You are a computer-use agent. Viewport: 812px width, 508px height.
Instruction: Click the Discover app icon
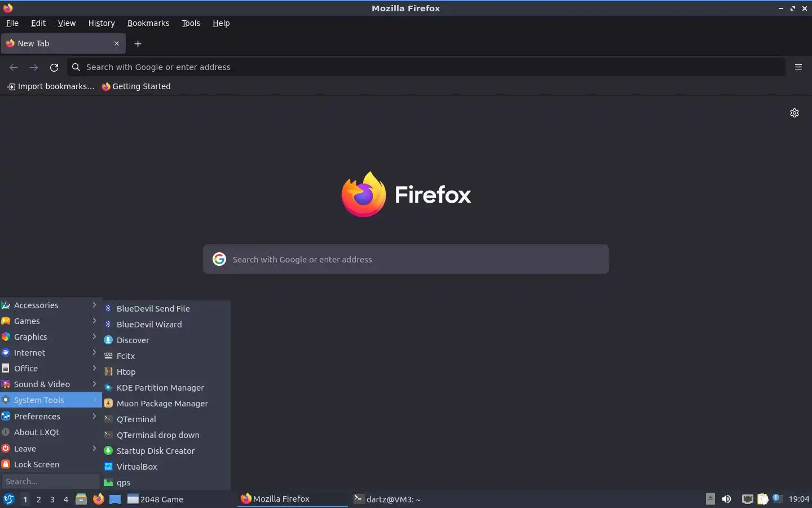(x=108, y=340)
